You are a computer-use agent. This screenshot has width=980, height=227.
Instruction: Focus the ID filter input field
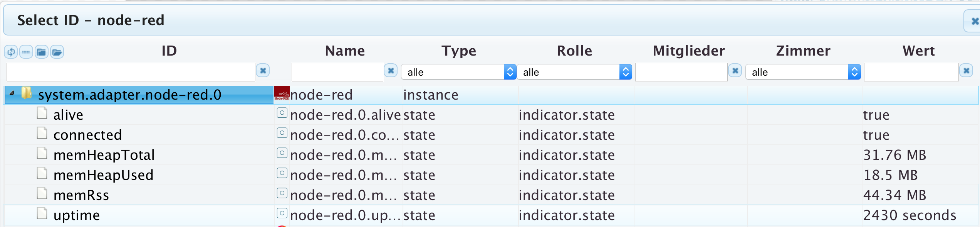[x=131, y=72]
